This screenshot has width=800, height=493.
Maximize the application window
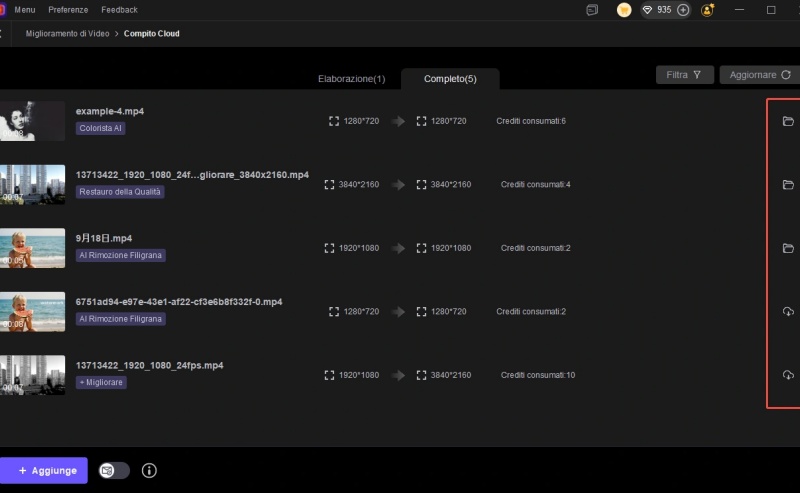coord(771,10)
